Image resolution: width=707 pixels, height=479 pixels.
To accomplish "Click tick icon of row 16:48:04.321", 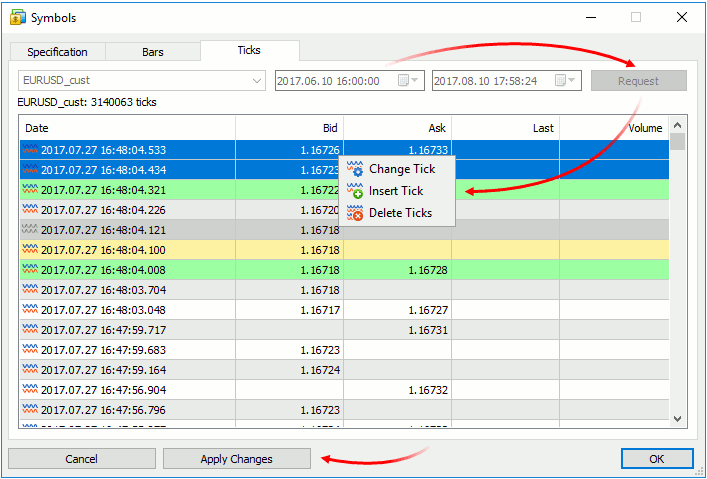I will tap(30, 190).
